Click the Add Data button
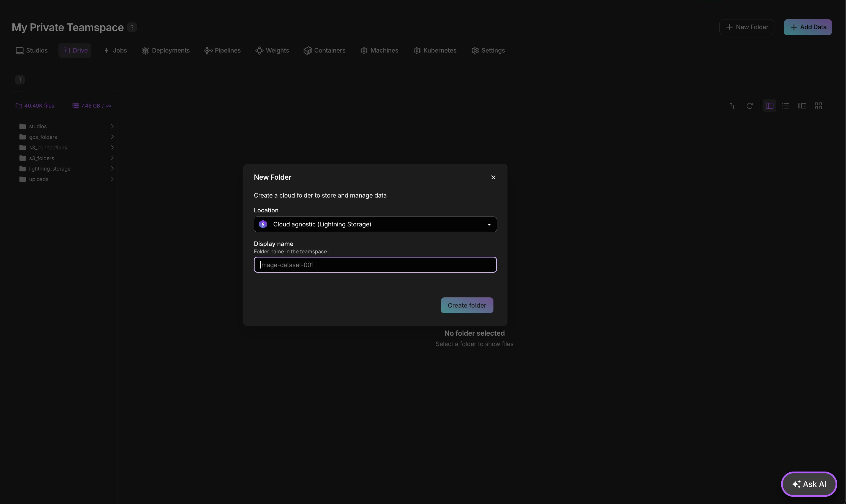The width and height of the screenshot is (846, 504). coord(807,27)
